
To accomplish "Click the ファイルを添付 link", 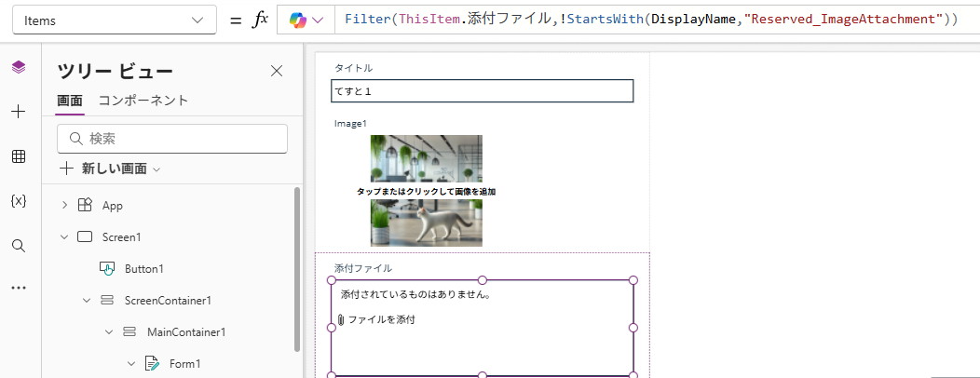I will tap(381, 320).
